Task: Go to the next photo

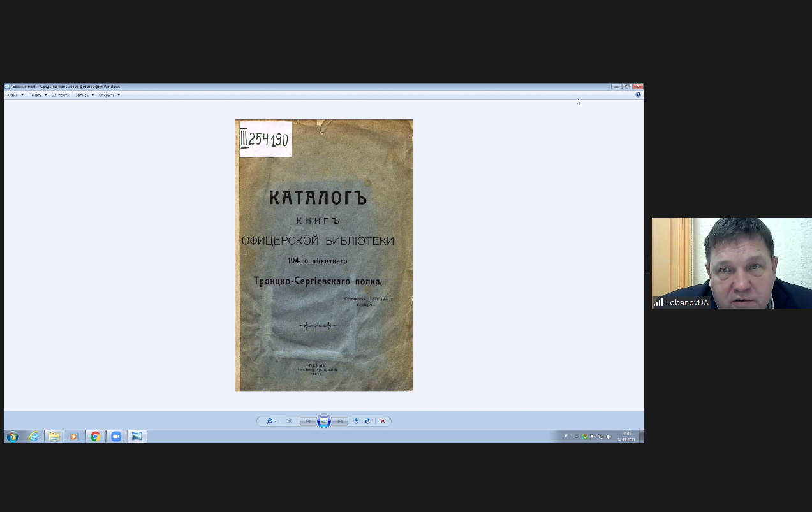Action: click(x=340, y=421)
